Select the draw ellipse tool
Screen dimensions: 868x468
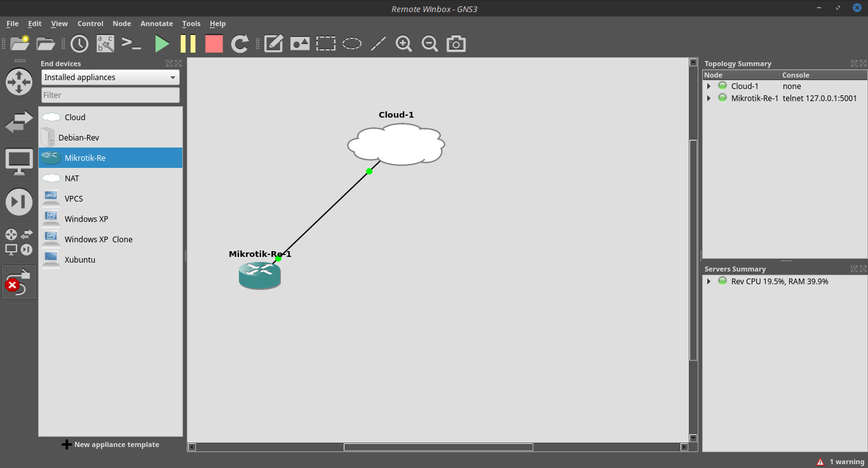352,43
